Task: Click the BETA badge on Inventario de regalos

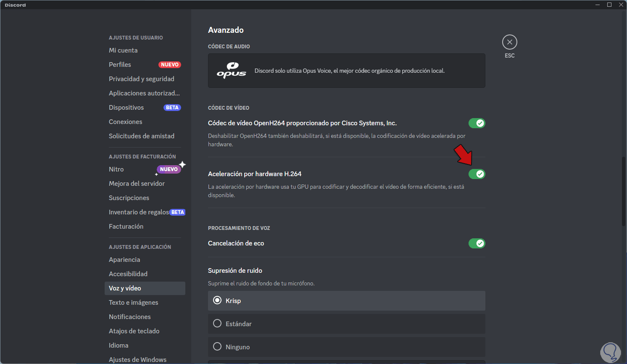Action: [x=177, y=212]
